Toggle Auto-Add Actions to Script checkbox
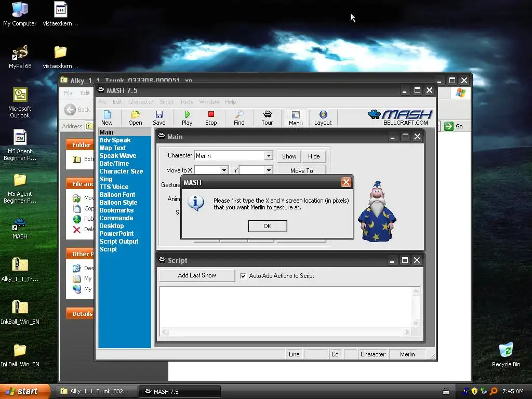The image size is (532, 399). pyautogui.click(x=243, y=276)
